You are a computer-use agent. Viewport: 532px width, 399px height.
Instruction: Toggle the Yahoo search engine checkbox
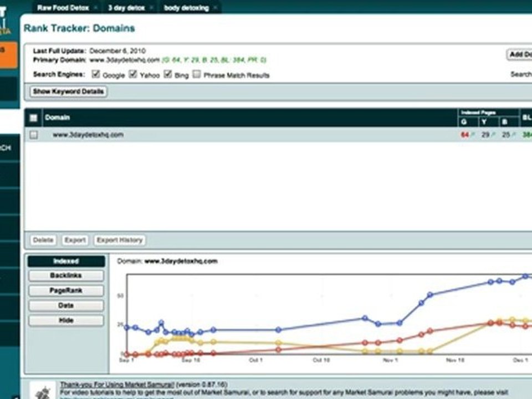click(x=133, y=74)
